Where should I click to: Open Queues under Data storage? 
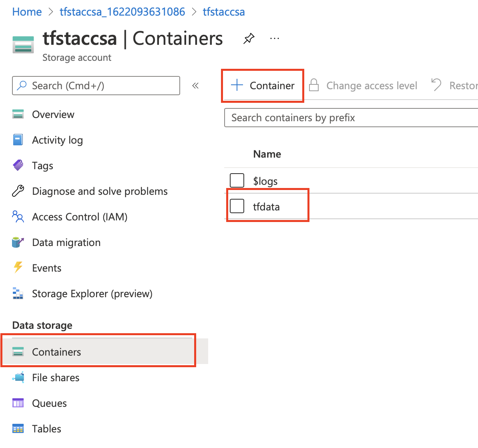pyautogui.click(x=49, y=403)
